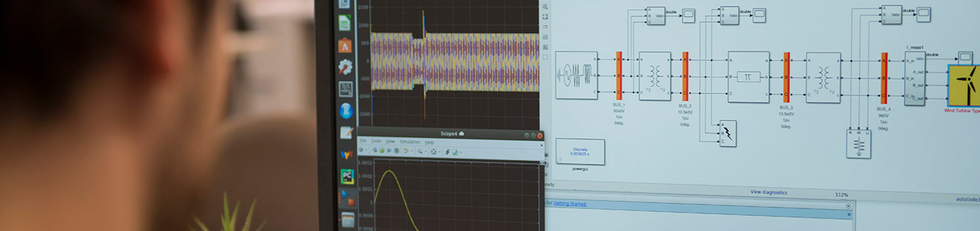Click Step Forward in Scope4 toolbar
The image size is (980, 231).
389,150
